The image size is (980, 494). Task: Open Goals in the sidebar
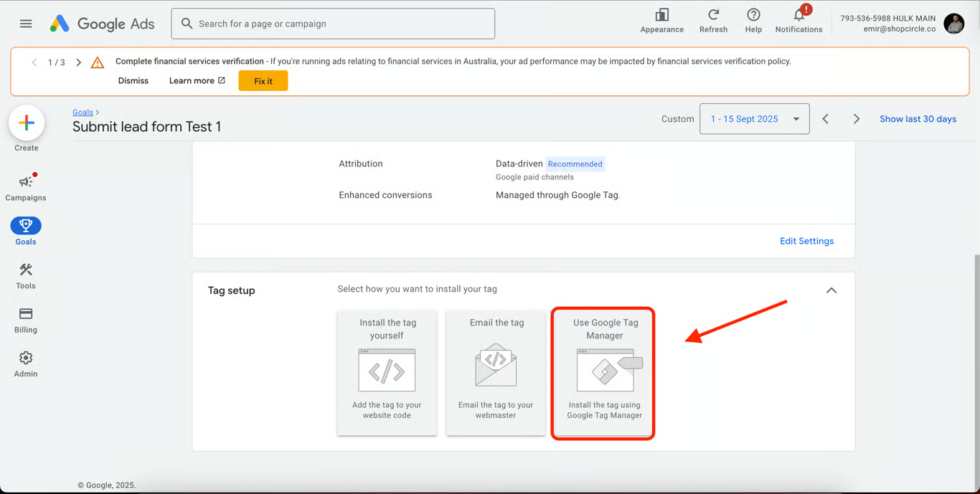click(x=26, y=232)
